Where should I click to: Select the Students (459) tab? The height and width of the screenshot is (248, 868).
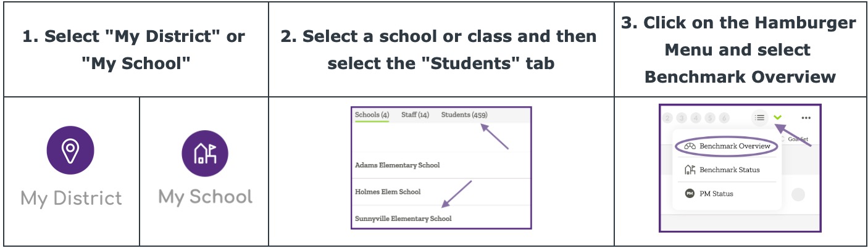pos(464,115)
